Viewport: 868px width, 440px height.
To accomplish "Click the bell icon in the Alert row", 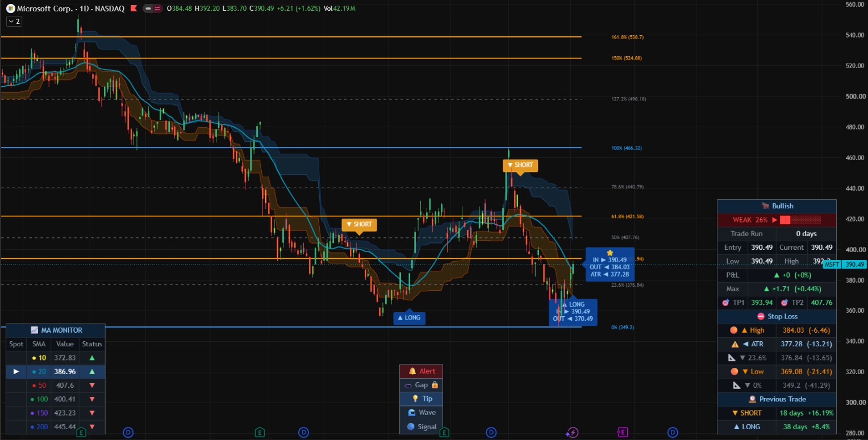I will (x=412, y=371).
